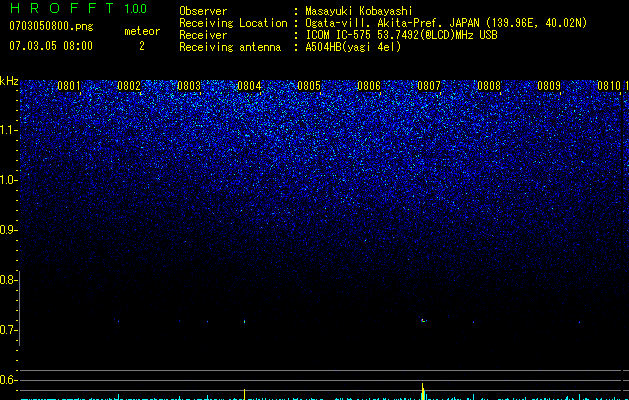Viewport: 629px width, 400px height.
Task: Click the 0801 time marker
Action: click(69, 86)
